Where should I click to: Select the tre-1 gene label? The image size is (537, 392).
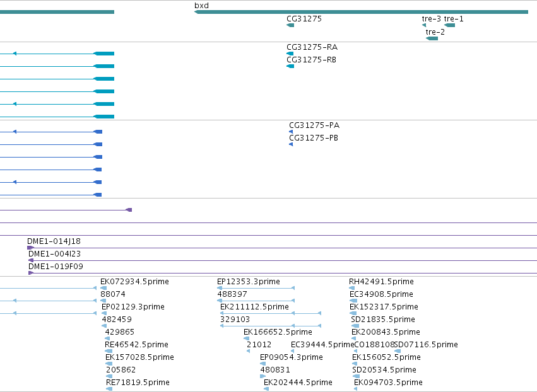pyautogui.click(x=454, y=19)
